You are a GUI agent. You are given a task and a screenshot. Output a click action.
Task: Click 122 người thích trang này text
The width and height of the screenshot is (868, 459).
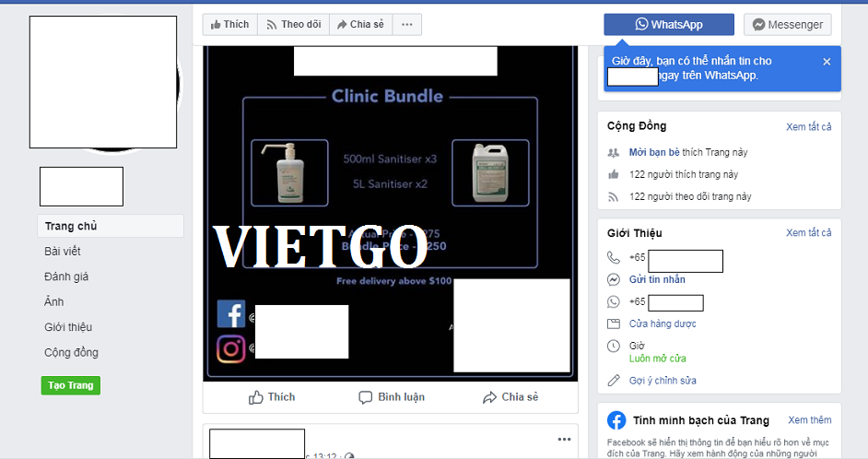684,174
